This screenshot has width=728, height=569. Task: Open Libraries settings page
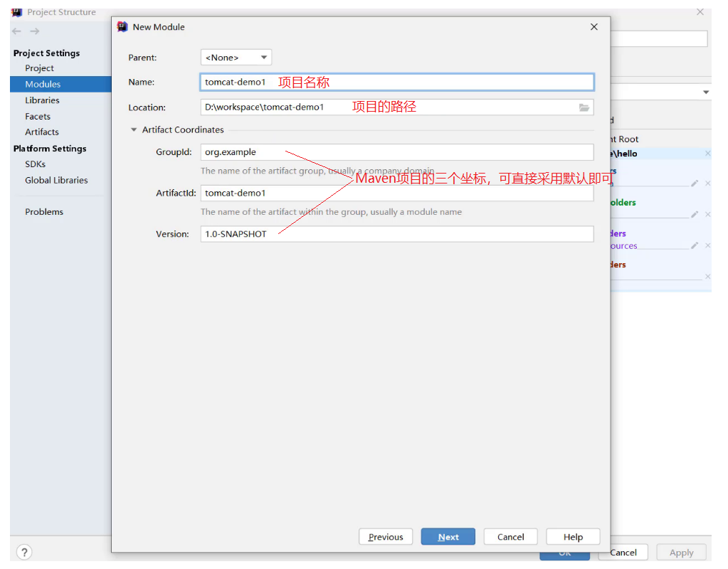(x=42, y=100)
